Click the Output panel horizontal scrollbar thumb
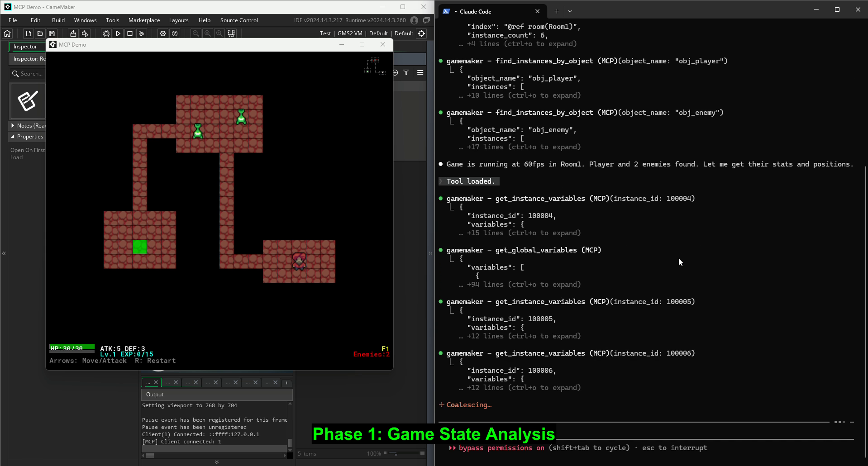868x466 pixels. pos(150,456)
